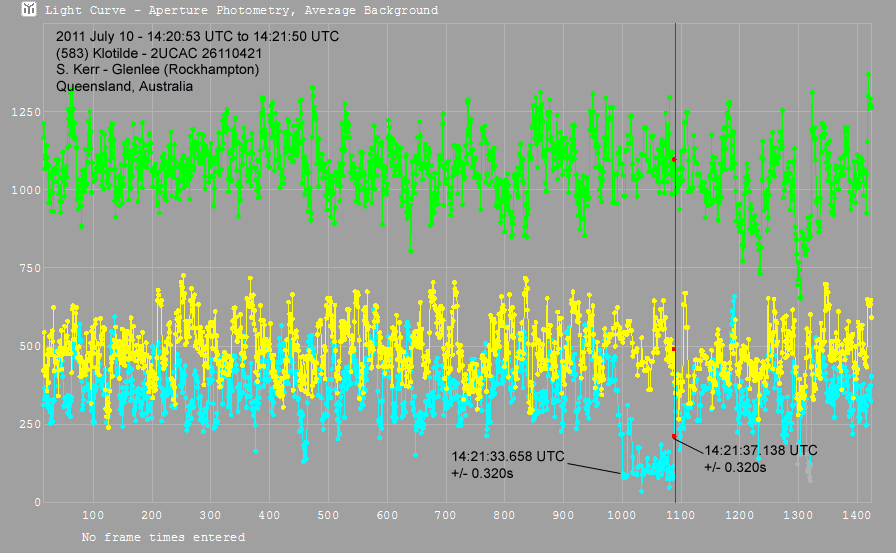
Task: Click the red point on the yellow curve
Action: point(674,348)
